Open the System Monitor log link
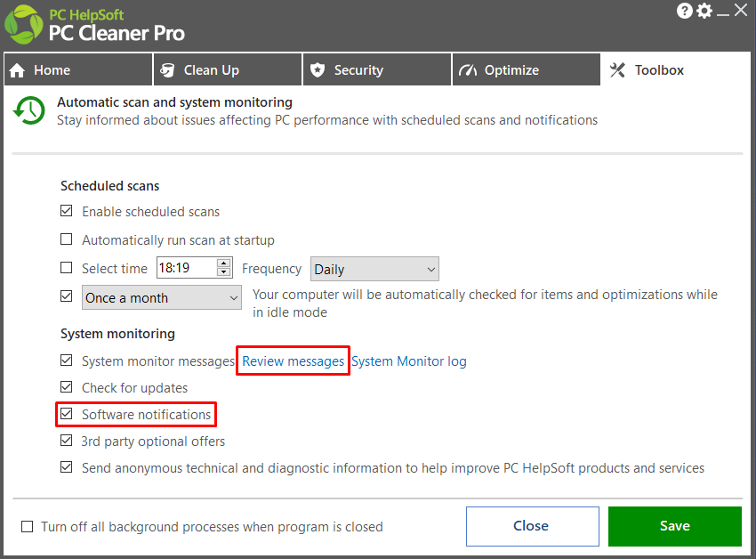The image size is (756, 559). point(409,361)
